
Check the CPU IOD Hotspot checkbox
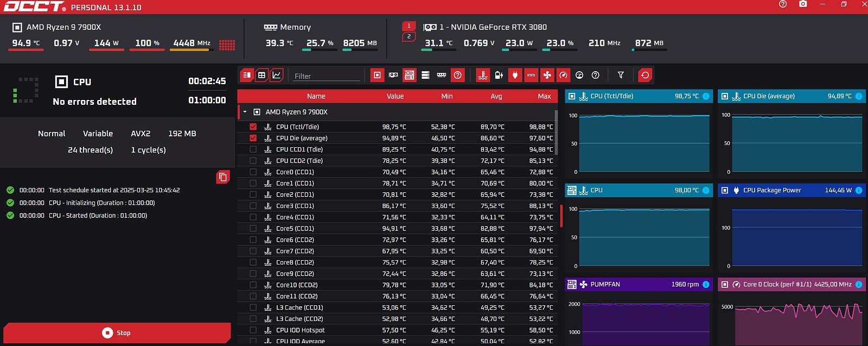253,330
